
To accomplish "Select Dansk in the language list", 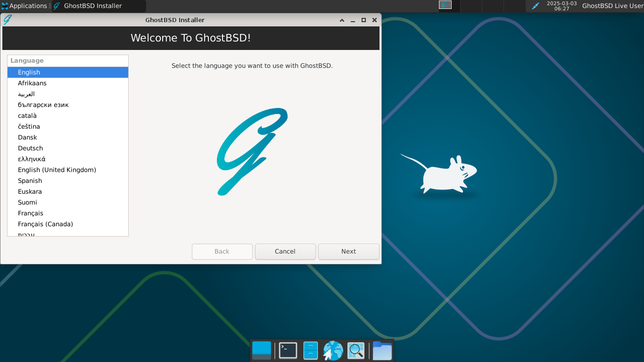I will click(x=68, y=137).
